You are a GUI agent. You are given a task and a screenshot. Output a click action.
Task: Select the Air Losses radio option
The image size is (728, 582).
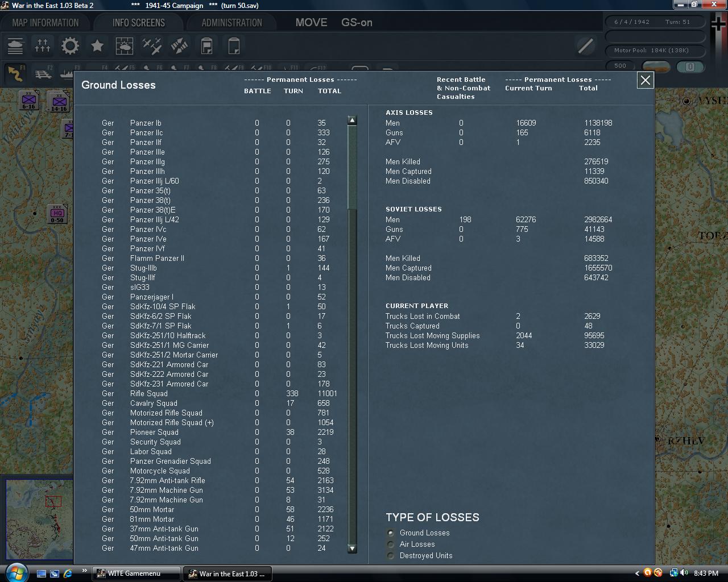pos(391,544)
